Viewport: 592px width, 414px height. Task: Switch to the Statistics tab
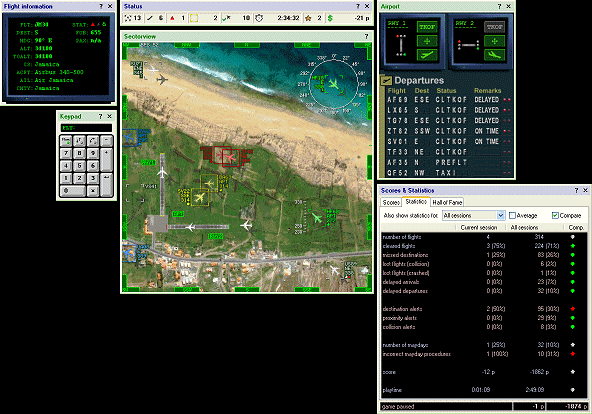(416, 202)
